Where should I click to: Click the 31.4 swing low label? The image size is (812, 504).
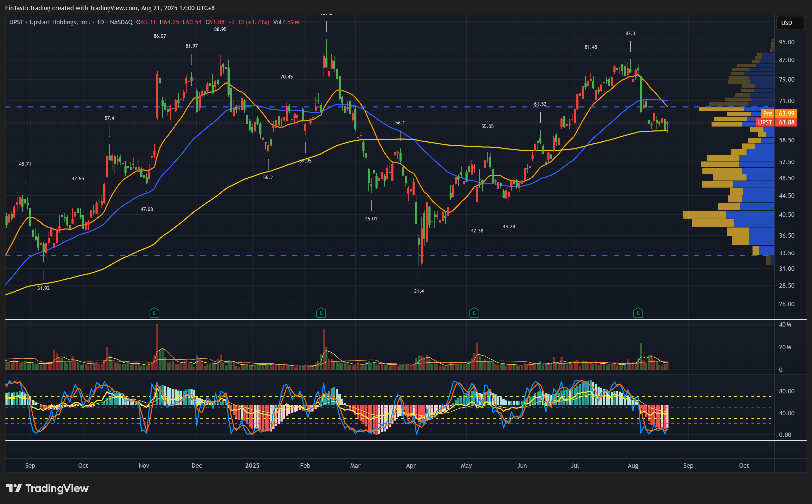(419, 291)
